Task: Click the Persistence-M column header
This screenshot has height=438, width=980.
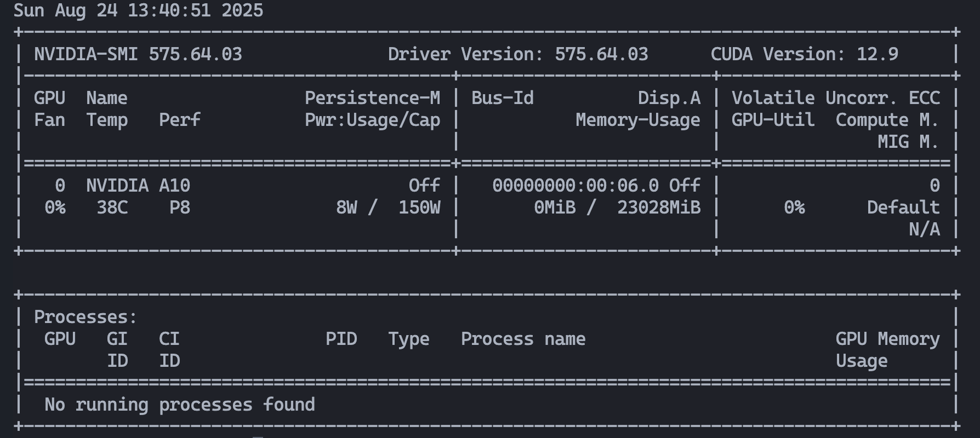Action: pos(372,98)
